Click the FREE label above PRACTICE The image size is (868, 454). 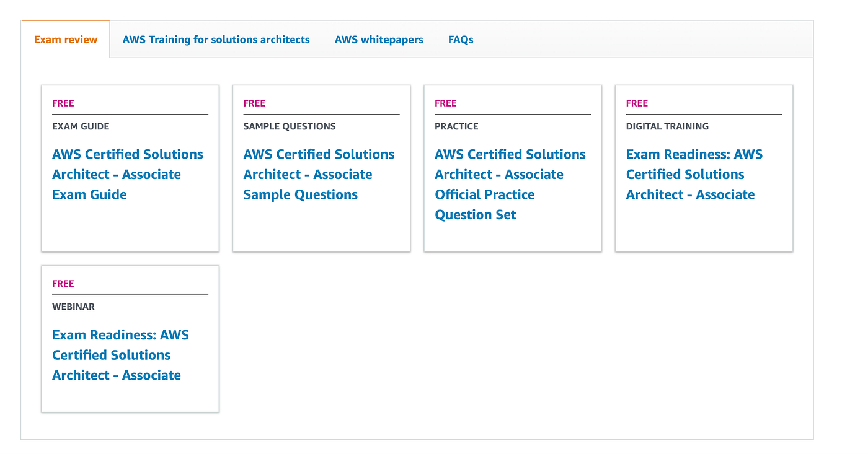446,103
